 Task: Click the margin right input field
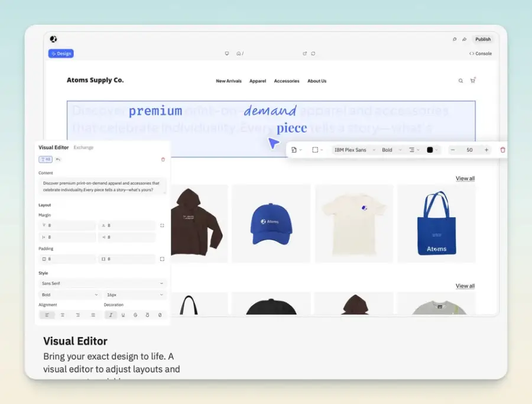tap(127, 237)
